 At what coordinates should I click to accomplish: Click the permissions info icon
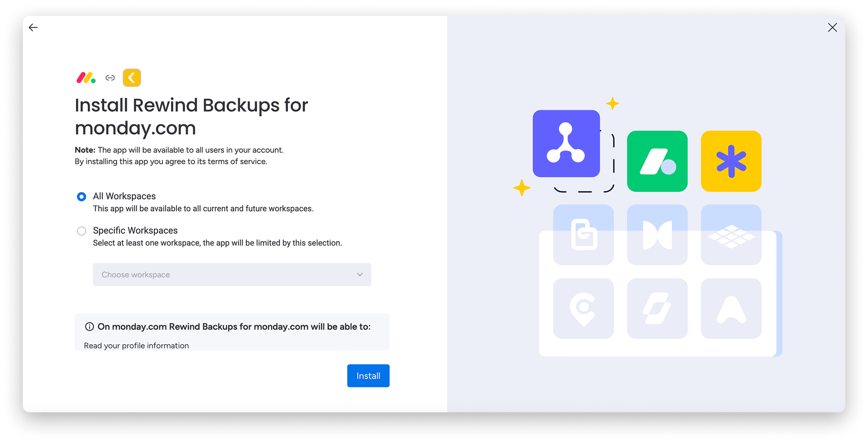click(90, 326)
